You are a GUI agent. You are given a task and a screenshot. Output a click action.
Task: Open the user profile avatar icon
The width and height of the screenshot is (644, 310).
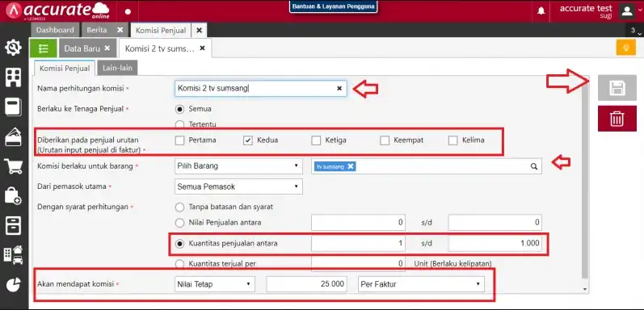(627, 11)
